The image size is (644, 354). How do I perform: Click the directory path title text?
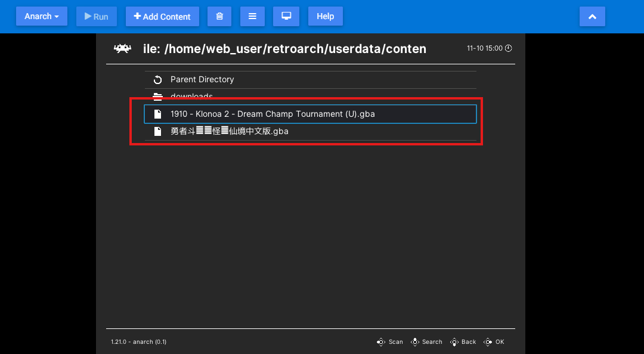284,49
